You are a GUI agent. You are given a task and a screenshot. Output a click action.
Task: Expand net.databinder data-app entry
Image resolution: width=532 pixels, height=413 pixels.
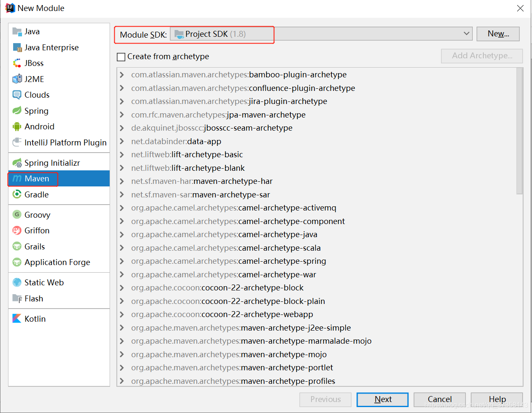[122, 141]
